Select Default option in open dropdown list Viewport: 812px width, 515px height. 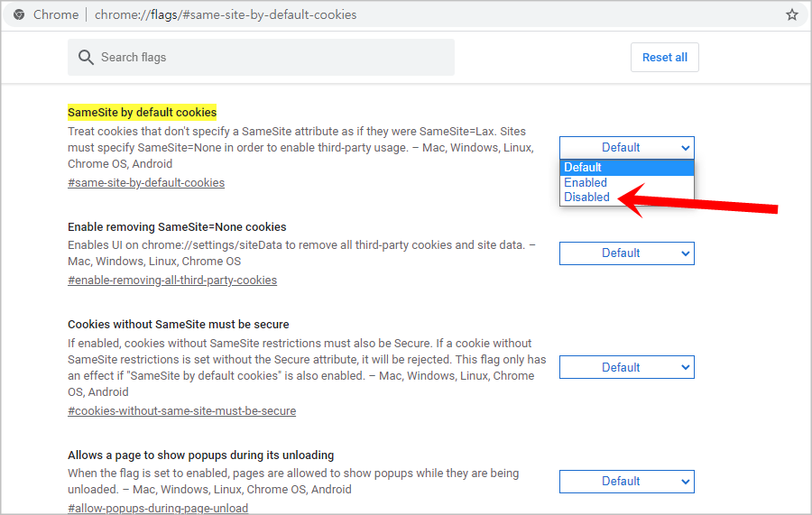point(627,167)
